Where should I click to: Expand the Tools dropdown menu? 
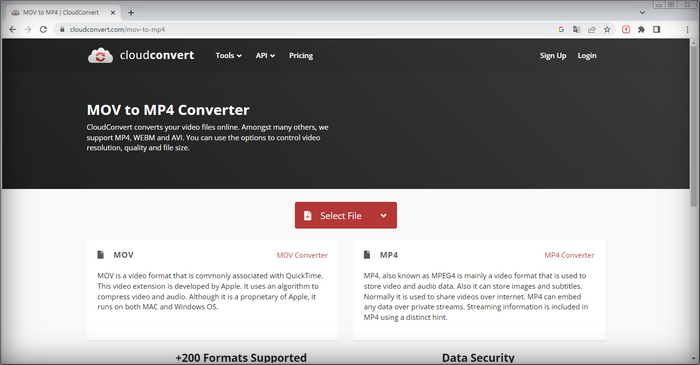(x=229, y=56)
